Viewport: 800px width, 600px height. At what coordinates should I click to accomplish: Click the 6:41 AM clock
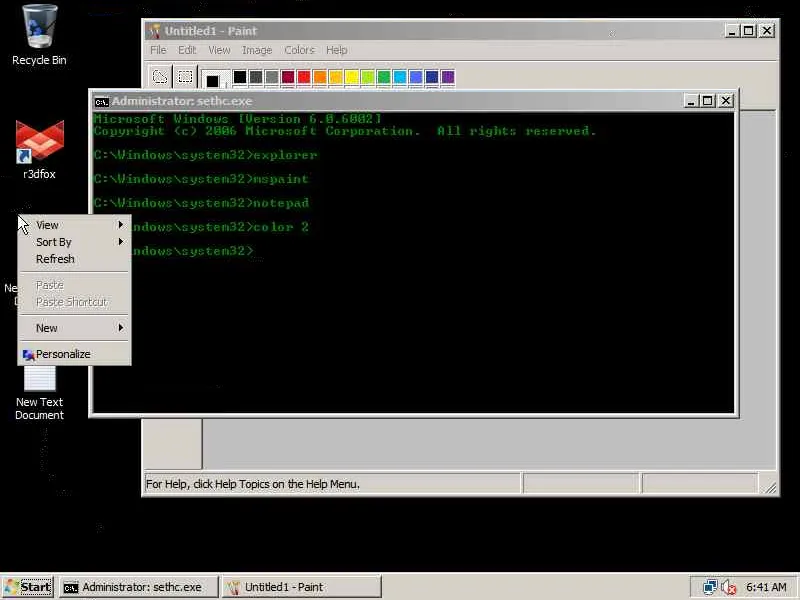point(766,587)
